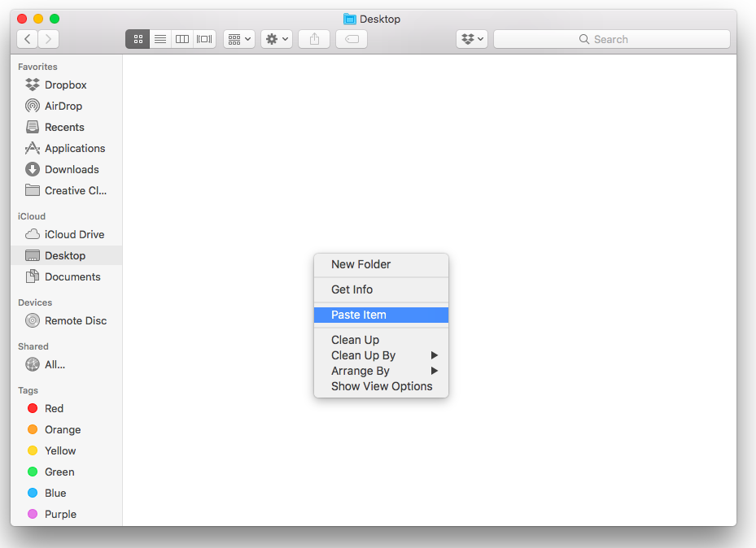Screen dimensions: 756x548
Task: Open the Action gear menu
Action: click(277, 39)
